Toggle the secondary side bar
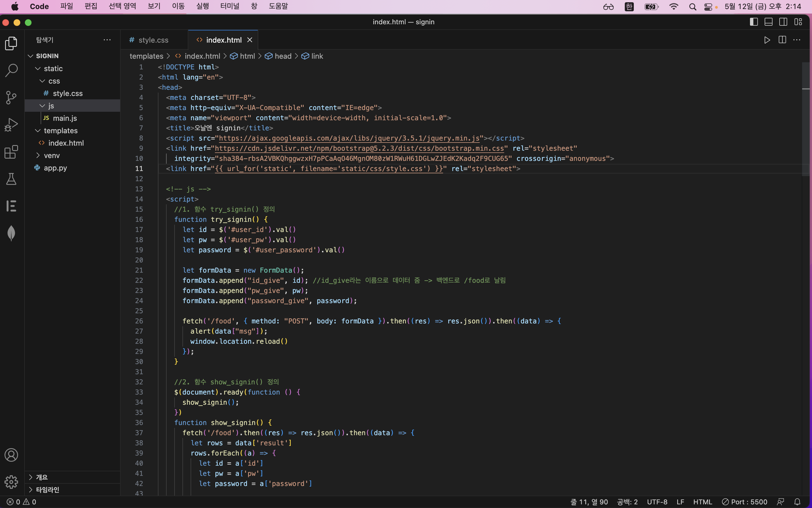Viewport: 812px width, 508px height. click(x=783, y=22)
